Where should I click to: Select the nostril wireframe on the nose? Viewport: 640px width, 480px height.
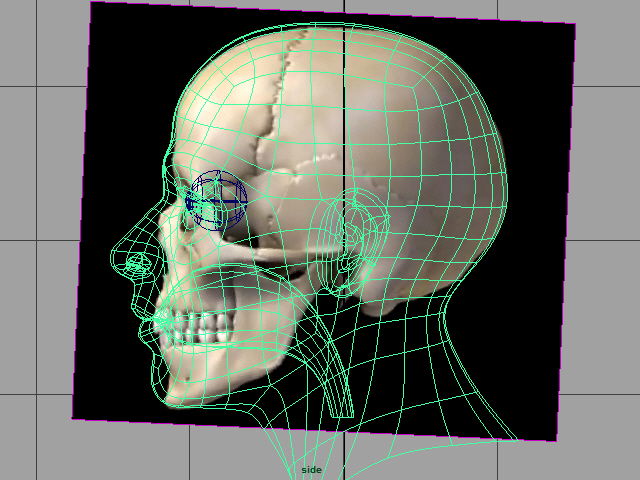tap(138, 264)
